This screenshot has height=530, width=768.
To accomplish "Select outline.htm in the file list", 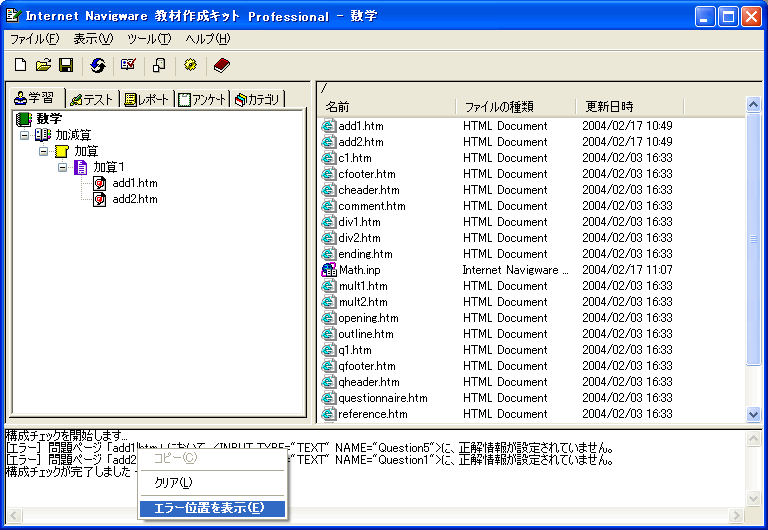I will [x=366, y=334].
